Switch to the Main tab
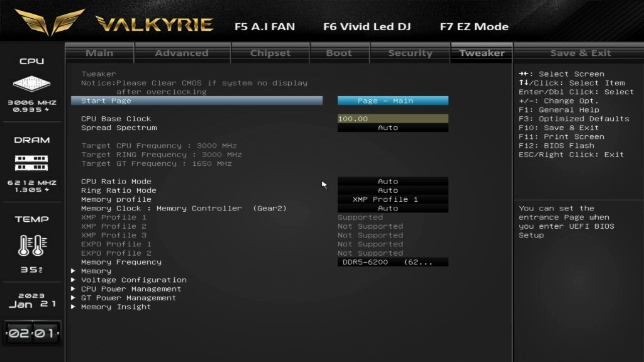The height and width of the screenshot is (362, 644). point(99,53)
